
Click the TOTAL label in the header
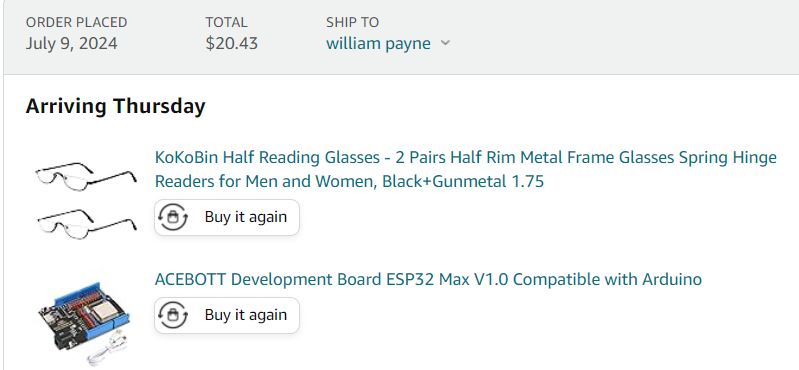tap(226, 22)
